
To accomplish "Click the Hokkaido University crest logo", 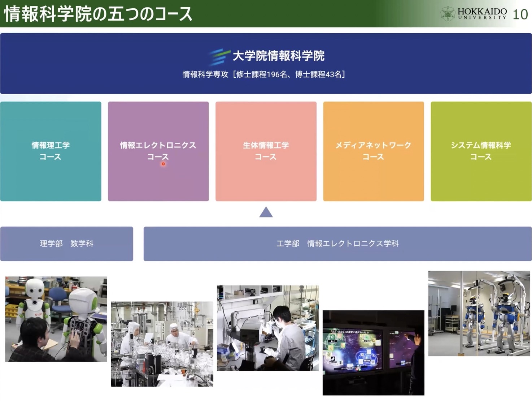I will click(448, 14).
